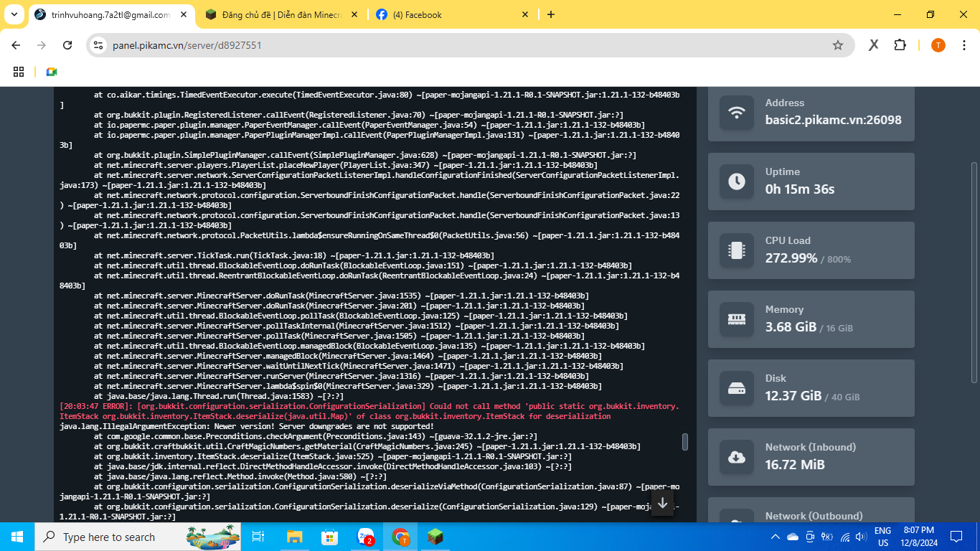Screen dimensions: 980x551
Task: Open the tab search dropdown arrow
Action: pos(14,14)
